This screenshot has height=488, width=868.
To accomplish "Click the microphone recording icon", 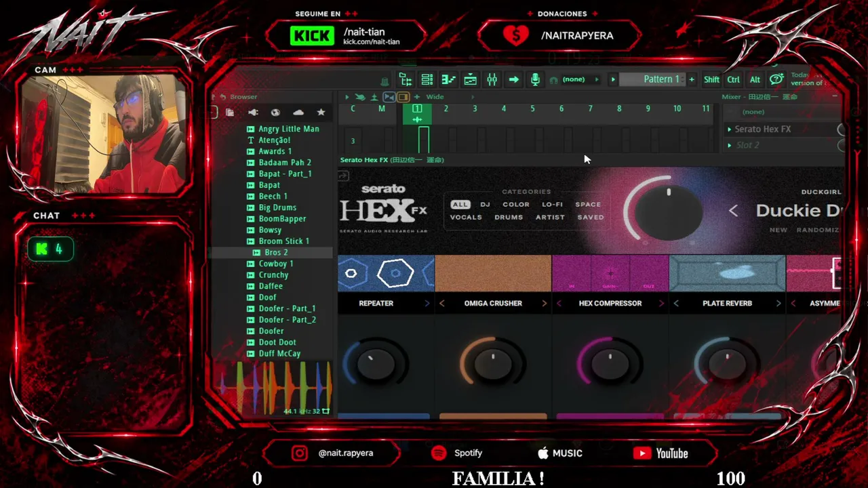I will tap(535, 79).
